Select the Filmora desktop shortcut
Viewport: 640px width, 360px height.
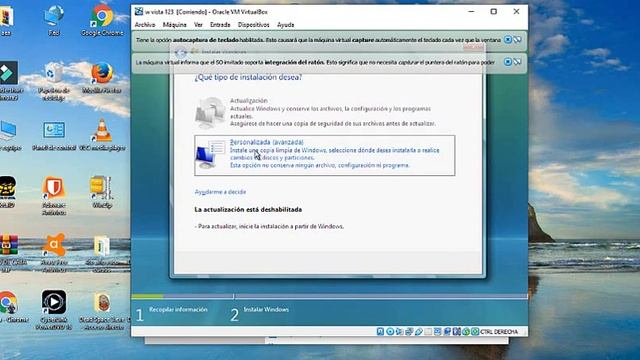pyautogui.click(x=9, y=81)
